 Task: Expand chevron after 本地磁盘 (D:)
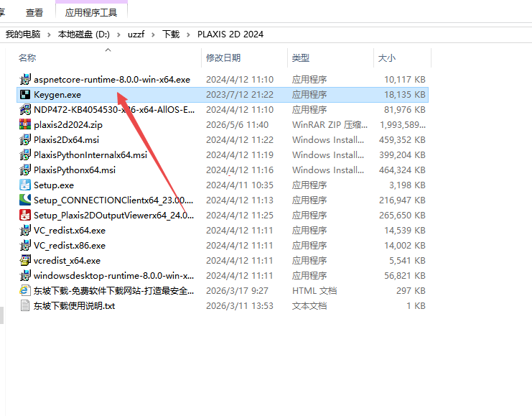click(x=118, y=34)
